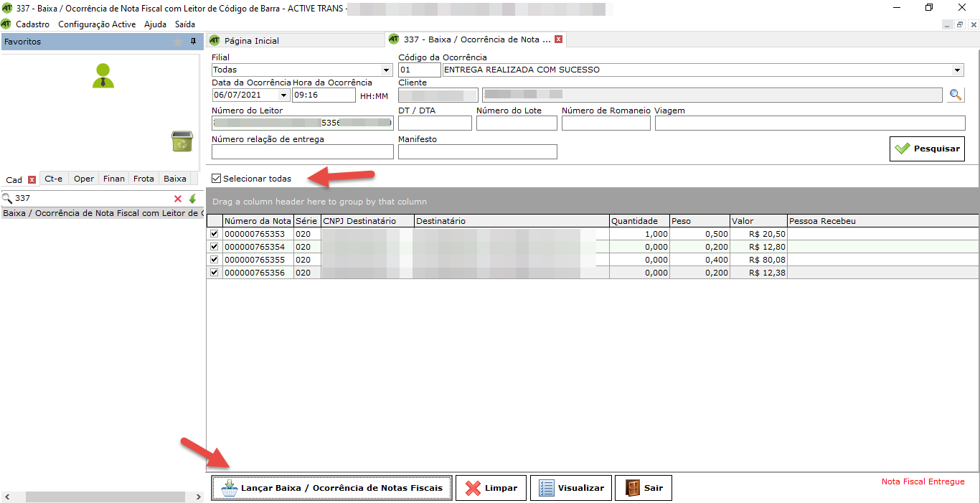Pin the Favoritos panel
This screenshot has height=503, width=980.
pyautogui.click(x=193, y=42)
